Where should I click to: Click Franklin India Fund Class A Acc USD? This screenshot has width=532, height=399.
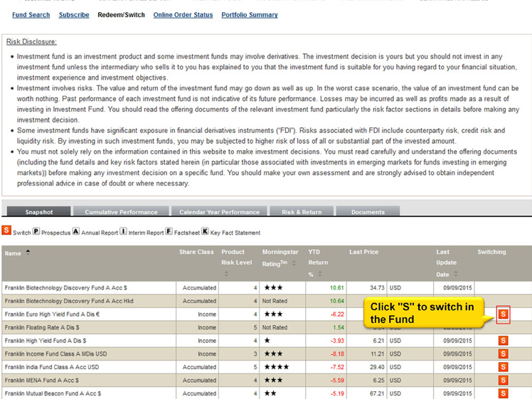pos(52,367)
